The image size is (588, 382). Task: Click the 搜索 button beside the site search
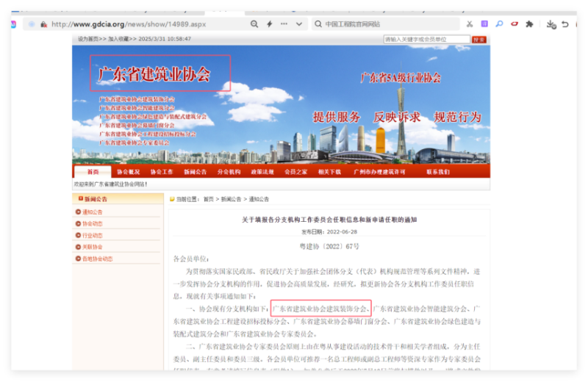[x=478, y=39]
